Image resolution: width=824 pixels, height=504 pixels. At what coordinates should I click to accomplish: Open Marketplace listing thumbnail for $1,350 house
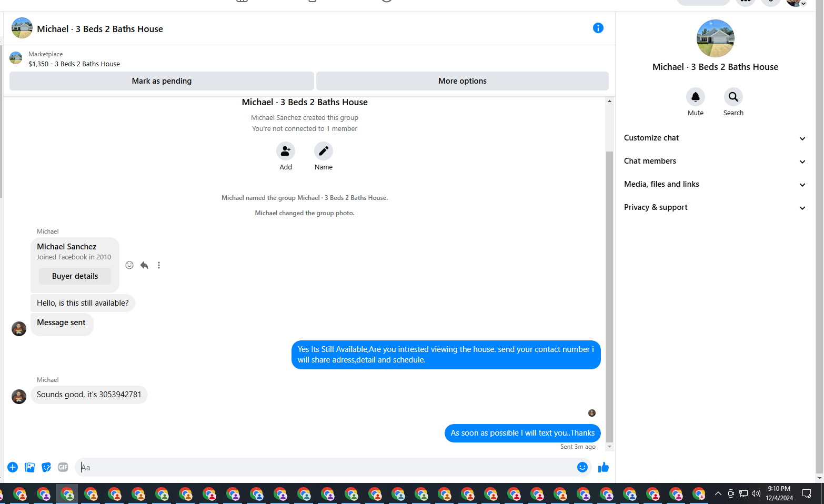click(x=16, y=58)
